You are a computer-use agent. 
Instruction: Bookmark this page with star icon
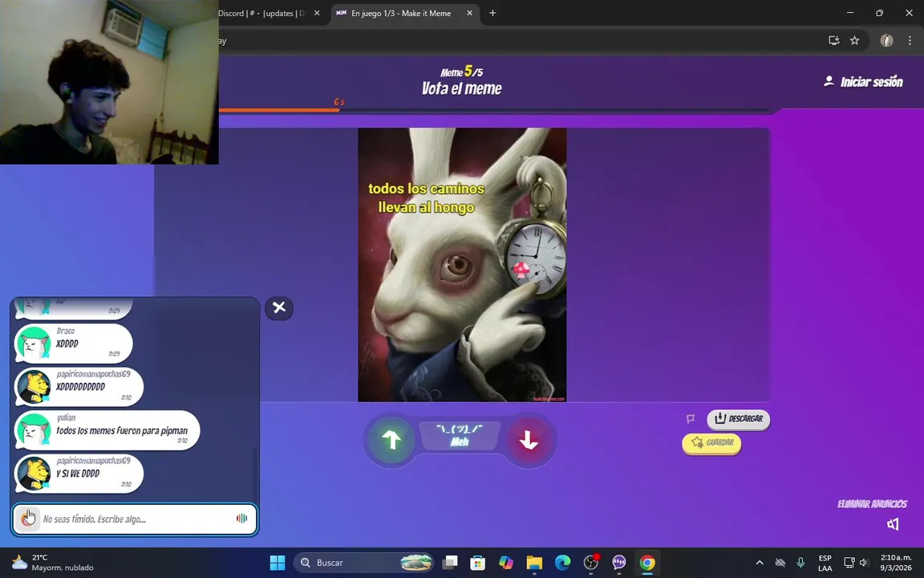(854, 41)
